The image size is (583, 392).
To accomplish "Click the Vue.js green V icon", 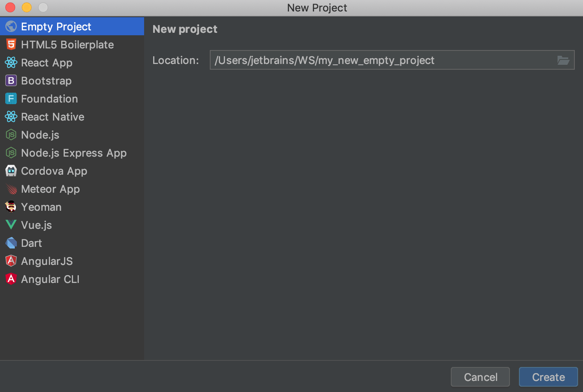I will tap(11, 225).
